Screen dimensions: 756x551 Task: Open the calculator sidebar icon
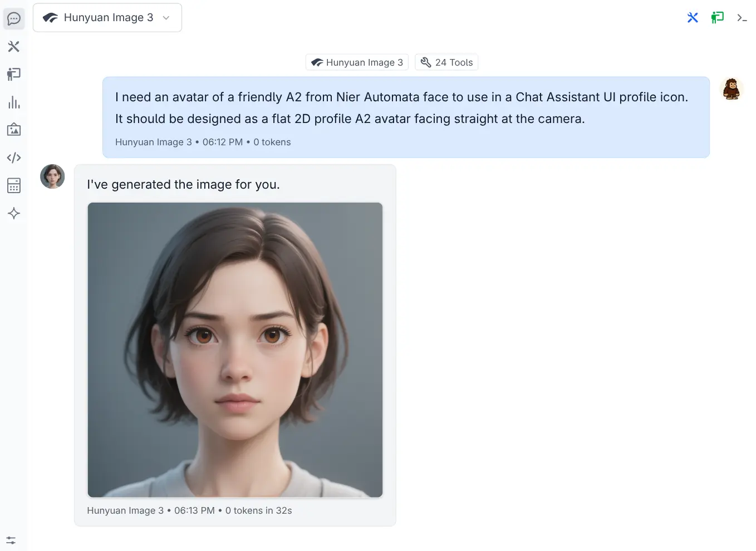pyautogui.click(x=14, y=185)
